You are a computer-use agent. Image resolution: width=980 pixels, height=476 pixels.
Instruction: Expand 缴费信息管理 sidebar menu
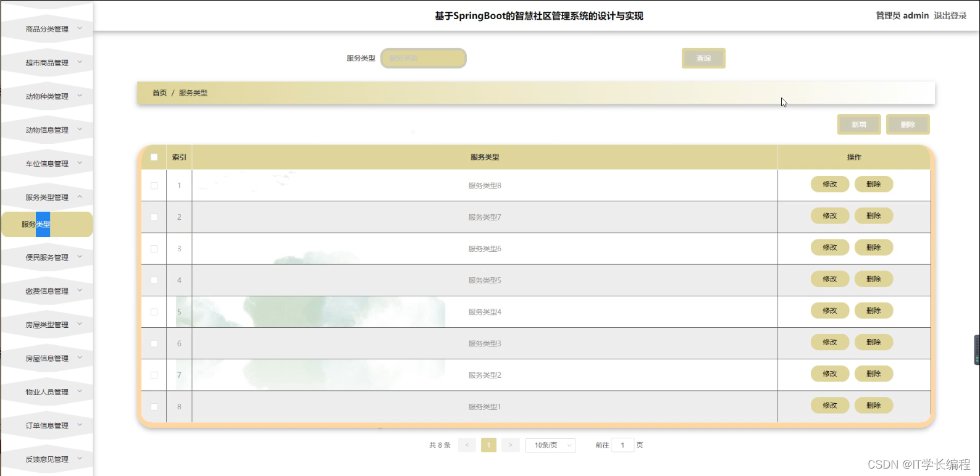coord(47,291)
